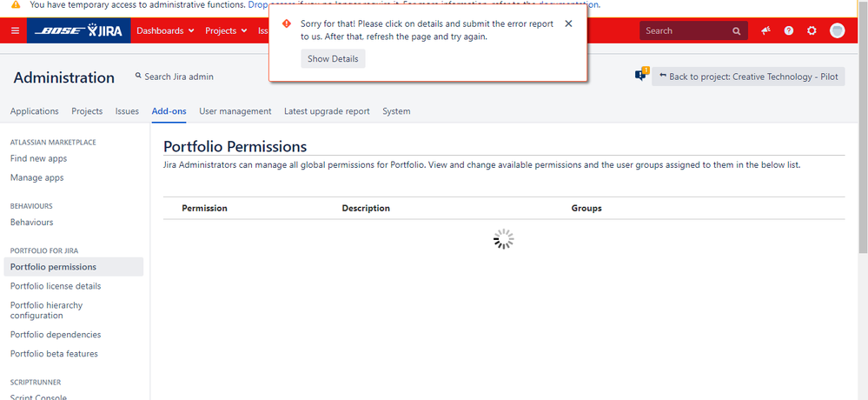The image size is (868, 400).
Task: Click the Portfolio Permissions heading
Action: pos(235,146)
